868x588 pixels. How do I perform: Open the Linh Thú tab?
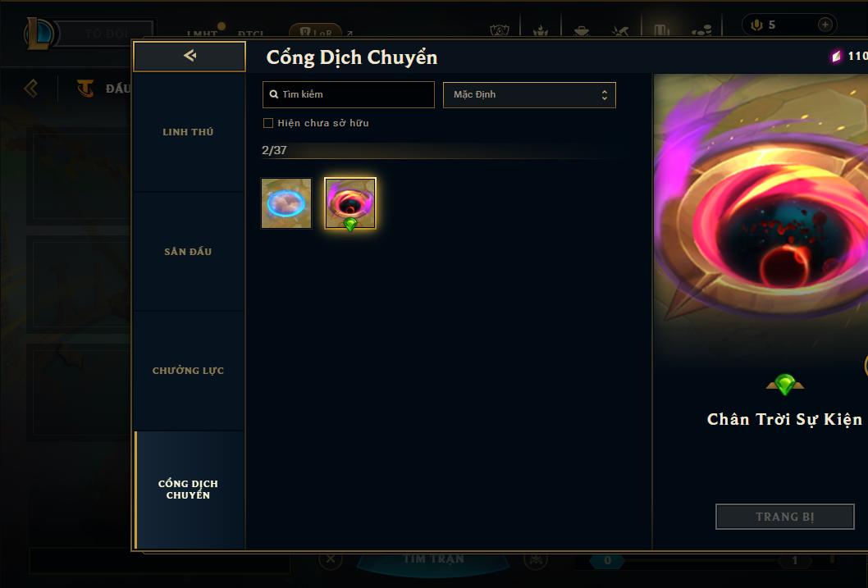189,132
